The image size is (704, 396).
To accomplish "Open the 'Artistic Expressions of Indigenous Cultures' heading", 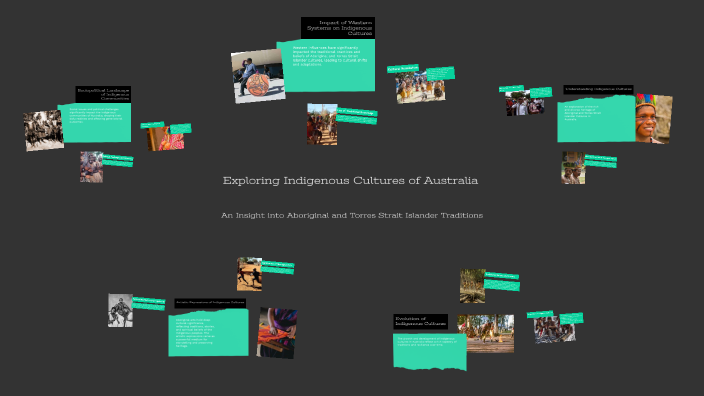I will tap(210, 303).
